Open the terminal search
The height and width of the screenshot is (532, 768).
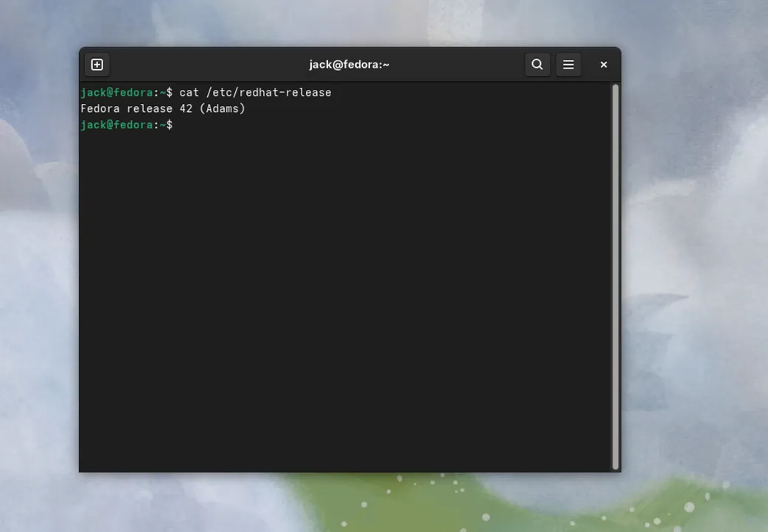[x=537, y=65]
